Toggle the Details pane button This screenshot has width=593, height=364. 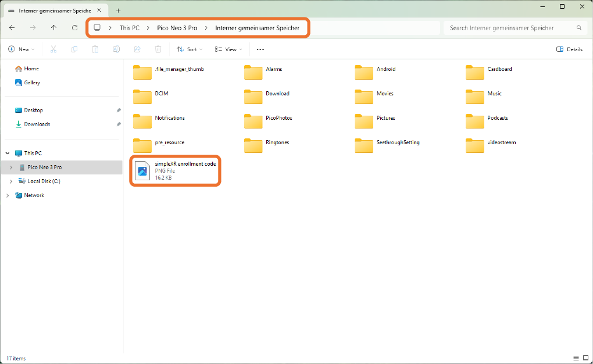pos(569,49)
